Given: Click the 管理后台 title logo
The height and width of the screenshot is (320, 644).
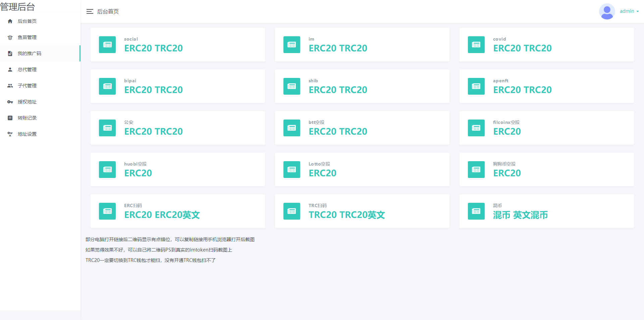Looking at the screenshot, I should point(17,7).
